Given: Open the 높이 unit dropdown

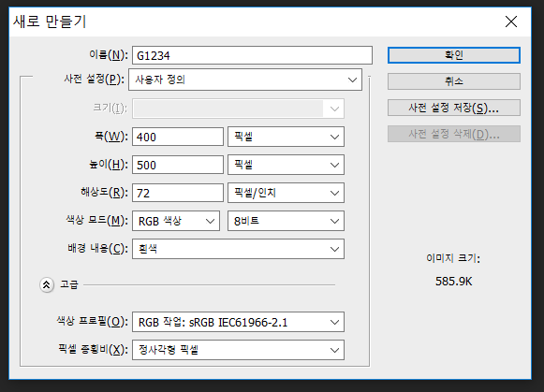Looking at the screenshot, I should pos(286,165).
